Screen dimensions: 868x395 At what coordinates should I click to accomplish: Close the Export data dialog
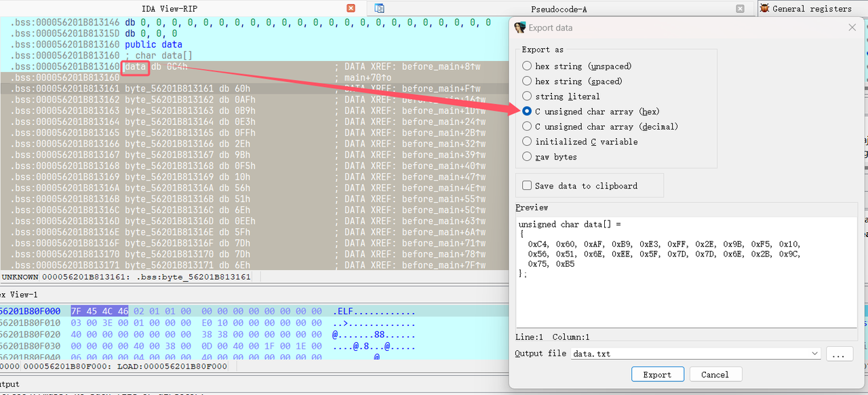[852, 28]
